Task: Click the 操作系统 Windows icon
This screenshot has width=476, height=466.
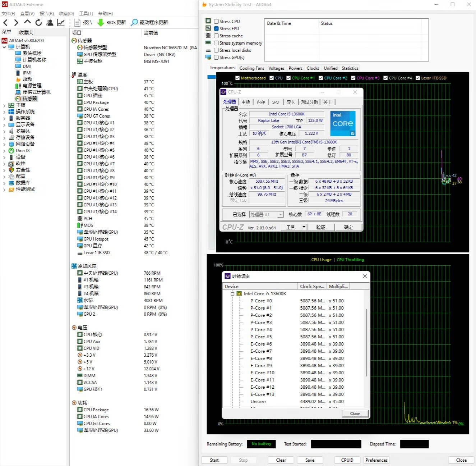Action: point(11,111)
